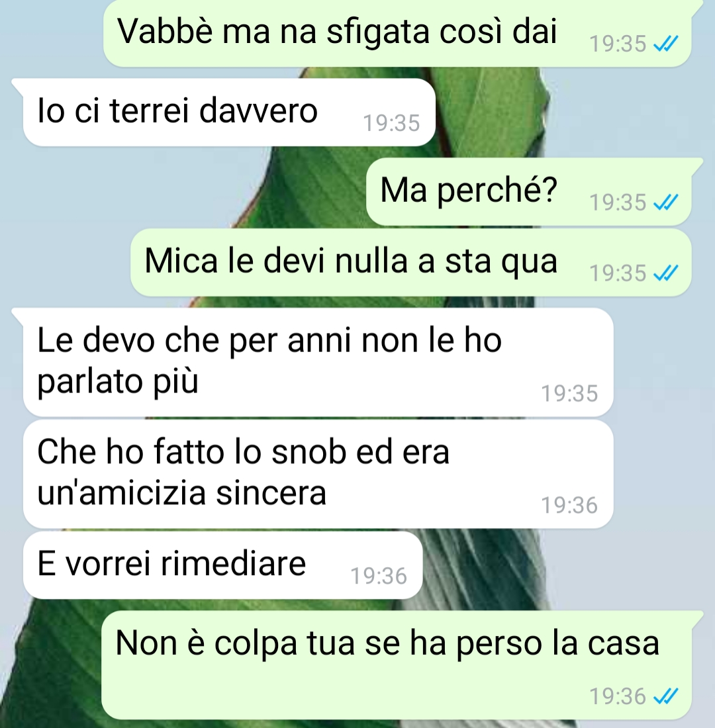The image size is (715, 728).
Task: Click 19:35 timestamp on 'Mica le devi nulla'
Action: click(618, 273)
